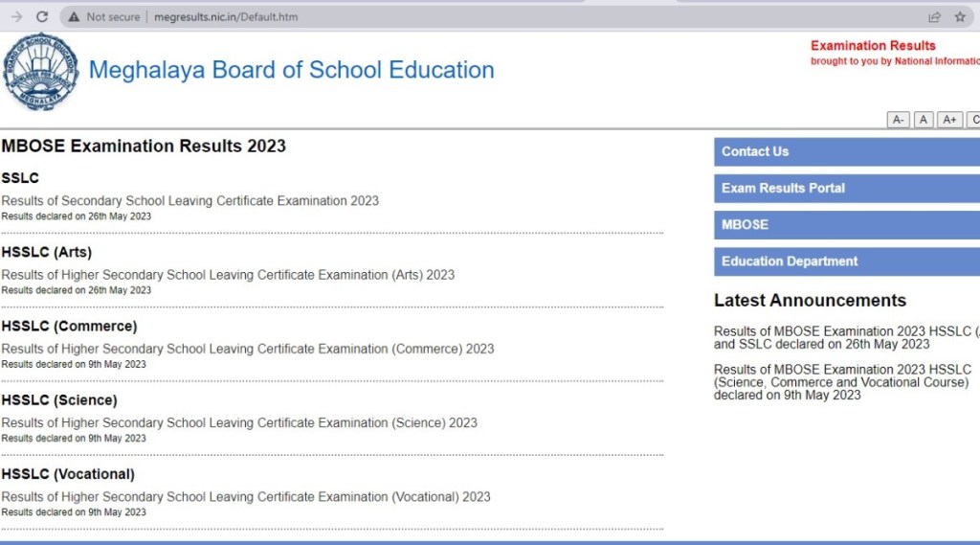Bookmark this page with the star icon

[960, 17]
